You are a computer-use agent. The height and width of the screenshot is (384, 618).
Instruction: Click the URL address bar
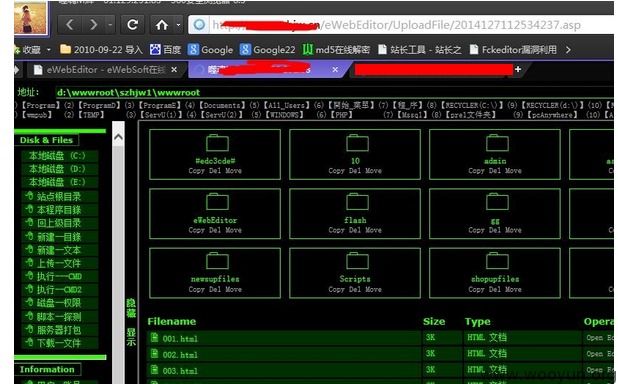click(x=402, y=25)
